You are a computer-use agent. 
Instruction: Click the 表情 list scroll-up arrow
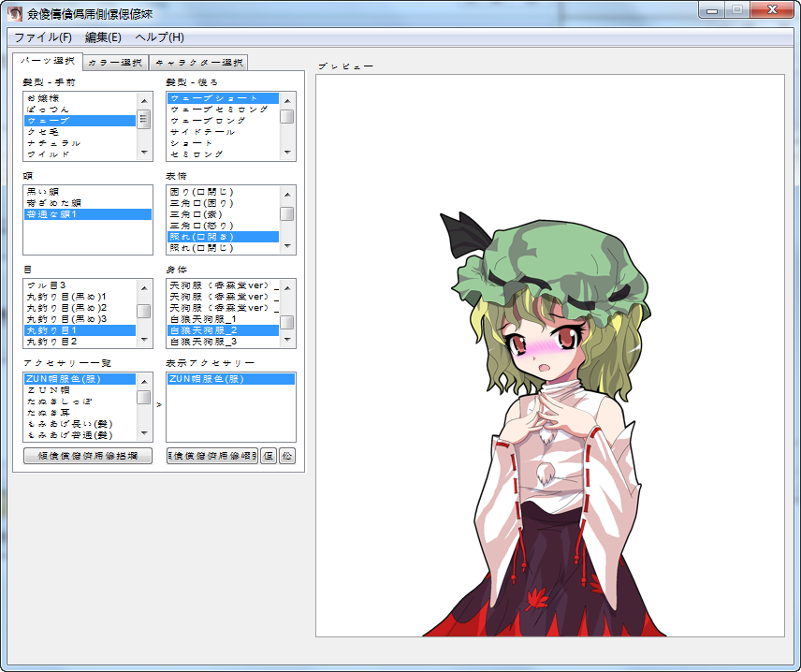[x=287, y=194]
